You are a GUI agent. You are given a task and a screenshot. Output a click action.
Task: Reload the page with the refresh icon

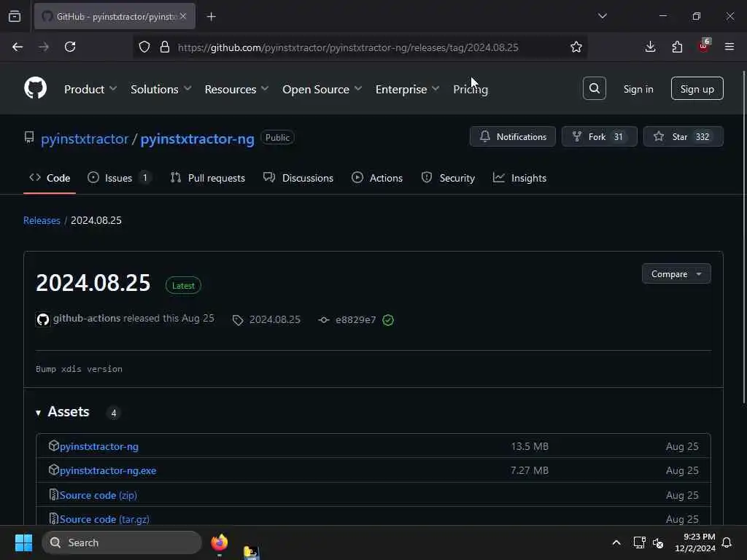[x=70, y=47]
